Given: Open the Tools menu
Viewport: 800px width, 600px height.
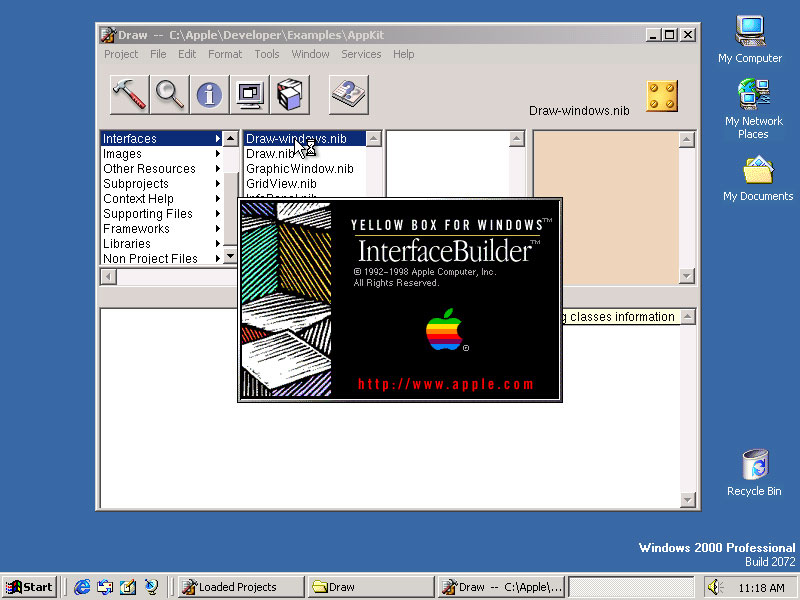Looking at the screenshot, I should (267, 54).
